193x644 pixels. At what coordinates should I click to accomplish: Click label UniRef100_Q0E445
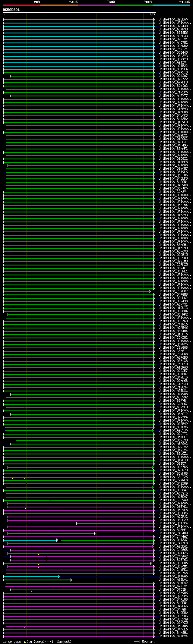tap(173, 53)
